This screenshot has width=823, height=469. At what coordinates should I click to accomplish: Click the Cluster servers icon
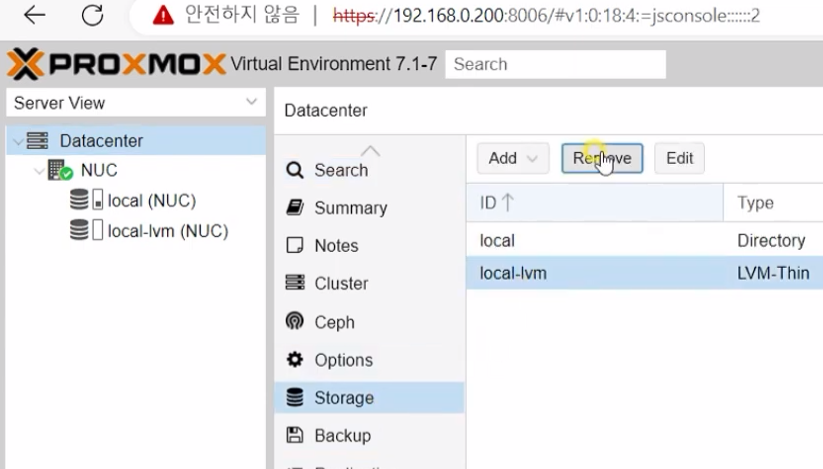pos(294,283)
